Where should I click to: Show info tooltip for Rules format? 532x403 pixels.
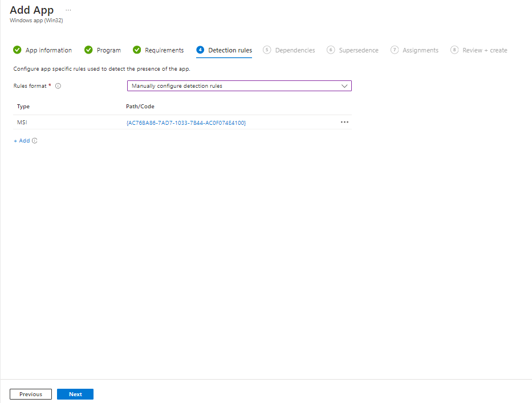pos(58,86)
